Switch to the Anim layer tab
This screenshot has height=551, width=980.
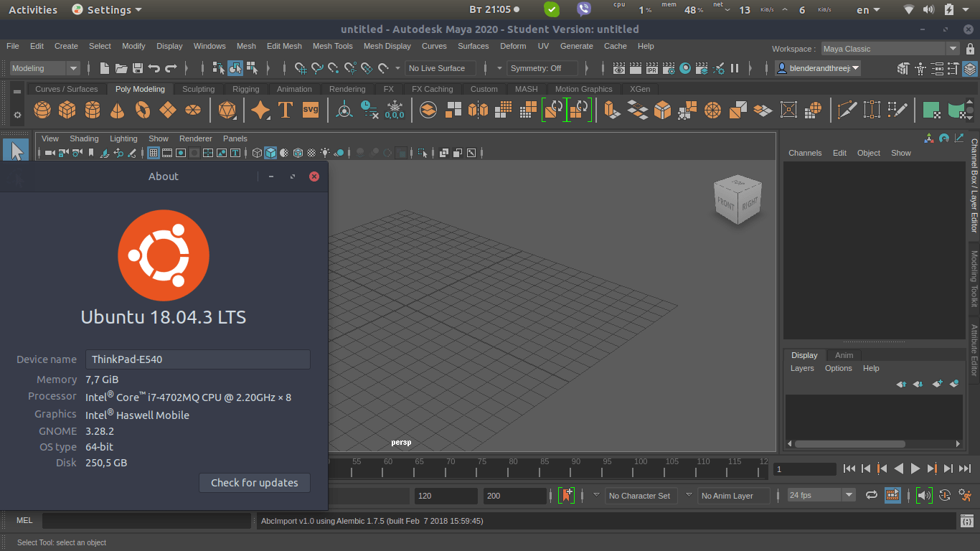[x=844, y=355]
